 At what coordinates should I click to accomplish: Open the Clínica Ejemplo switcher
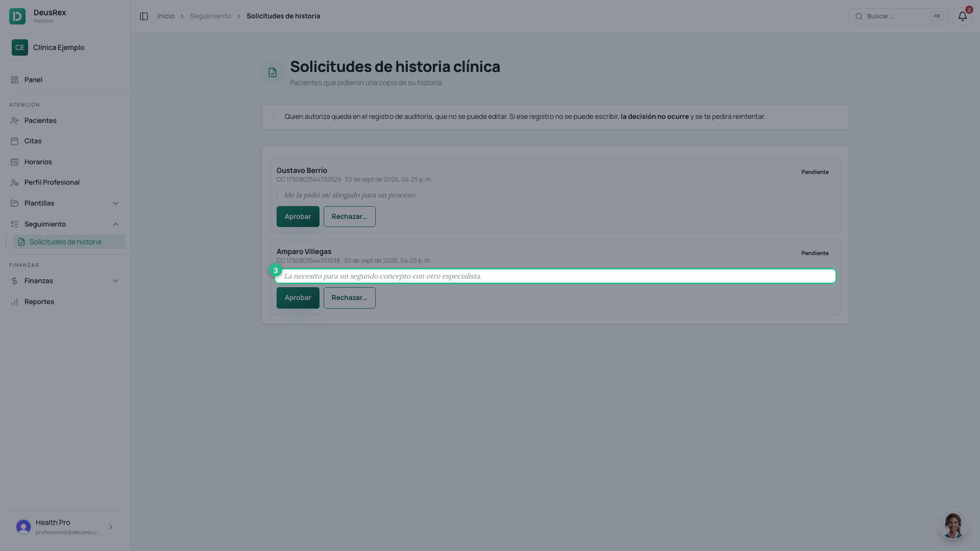pyautogui.click(x=65, y=47)
